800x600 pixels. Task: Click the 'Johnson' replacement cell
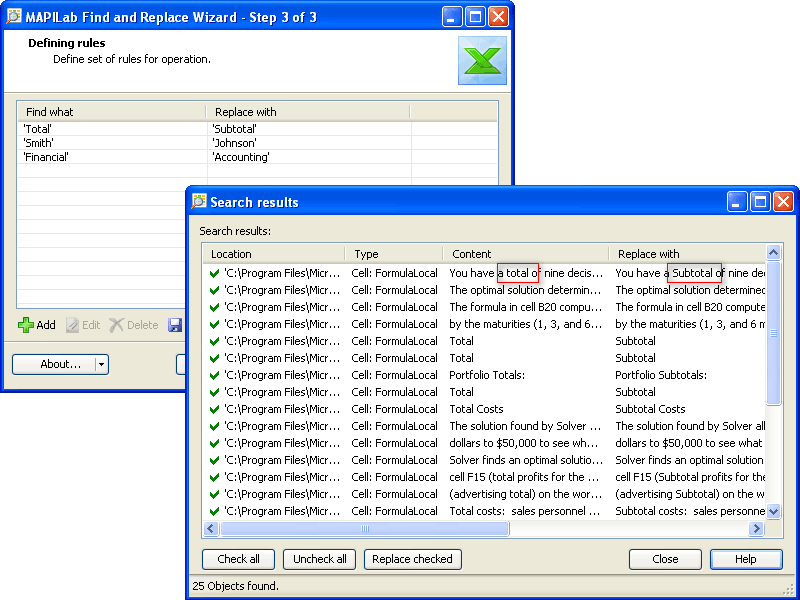point(234,143)
